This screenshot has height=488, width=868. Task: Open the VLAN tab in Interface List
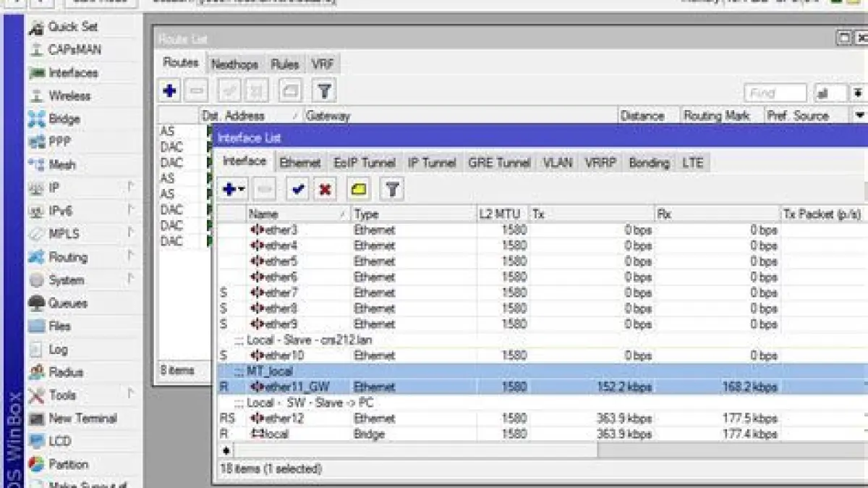[558, 163]
